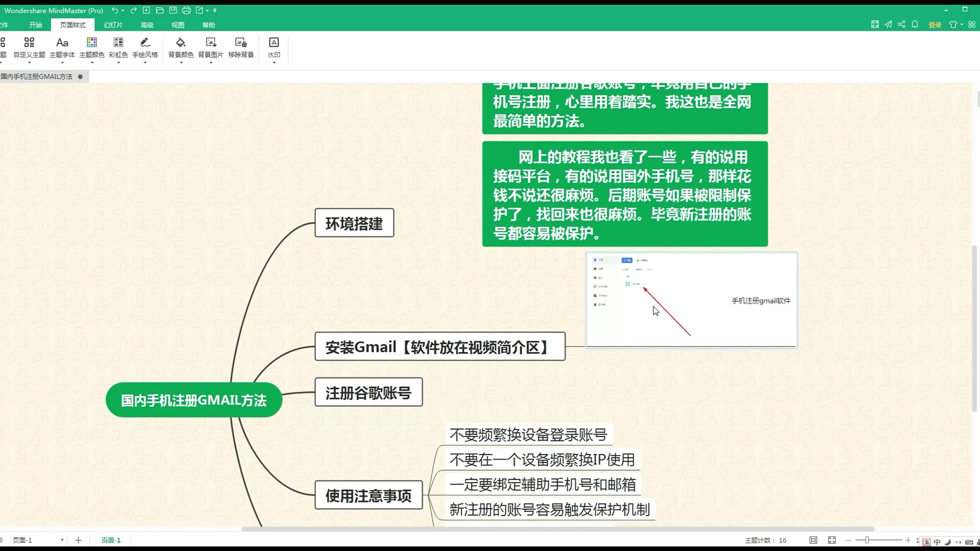Click the Undo icon in title bar
Screen dimensions: 980x551
pyautogui.click(x=114, y=10)
